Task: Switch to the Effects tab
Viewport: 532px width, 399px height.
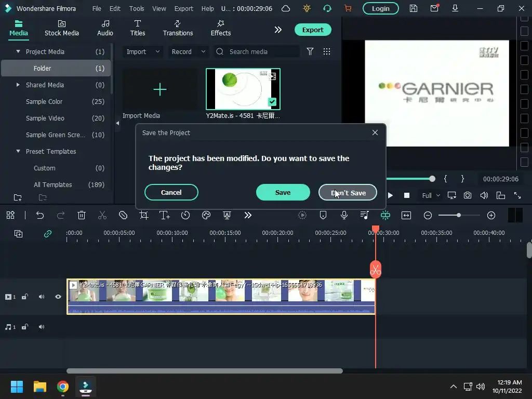Action: (220, 28)
